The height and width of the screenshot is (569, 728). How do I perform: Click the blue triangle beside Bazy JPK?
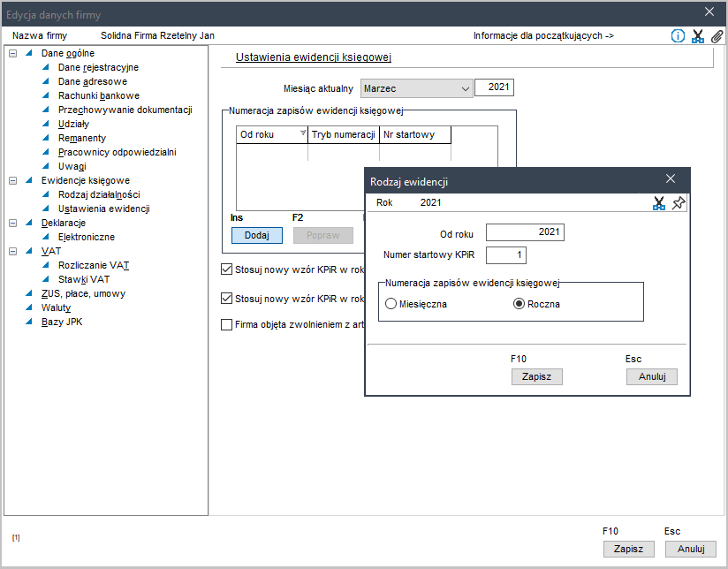pos(29,322)
